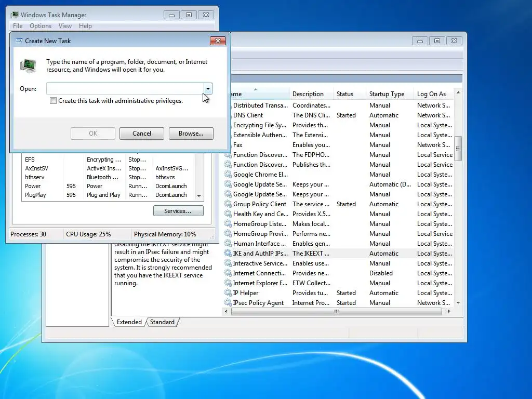Screen dimensions: 532x399
Task: Maximize the Services window
Action: point(437,41)
